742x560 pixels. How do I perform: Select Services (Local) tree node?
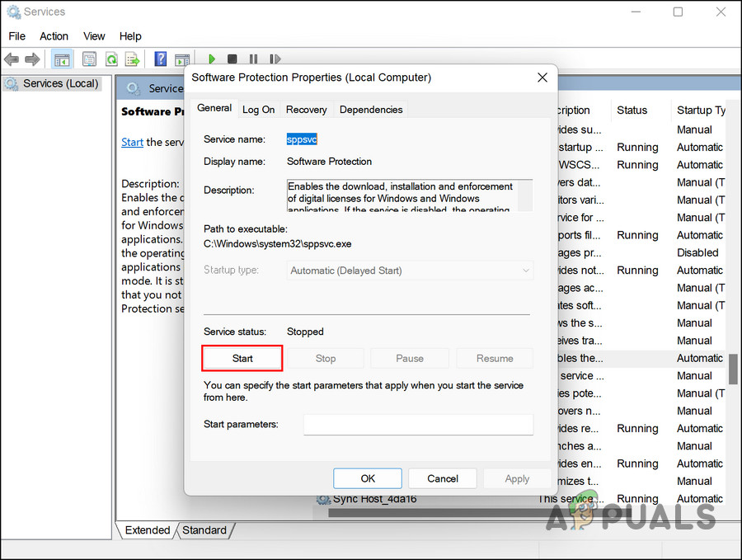tap(52, 84)
